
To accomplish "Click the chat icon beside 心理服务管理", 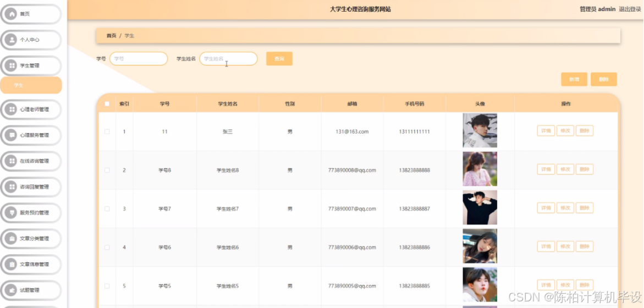I will click(x=12, y=135).
